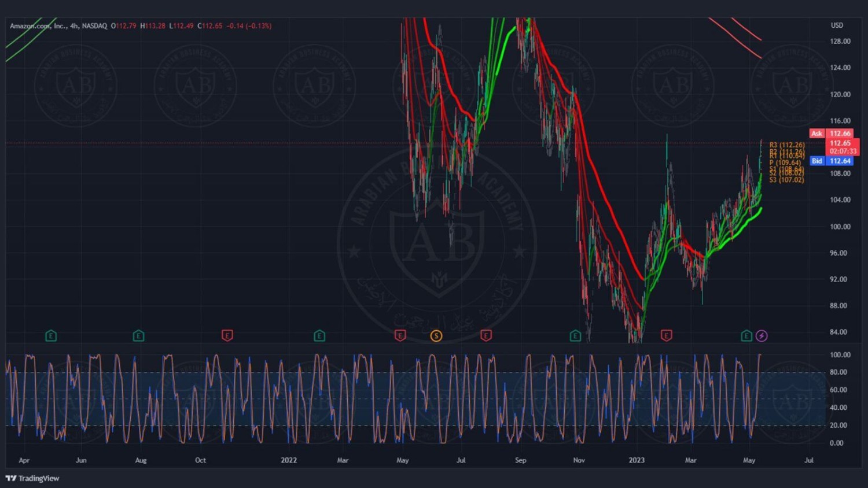Click the Sep label on the time axis
The image size is (868, 488).
520,460
